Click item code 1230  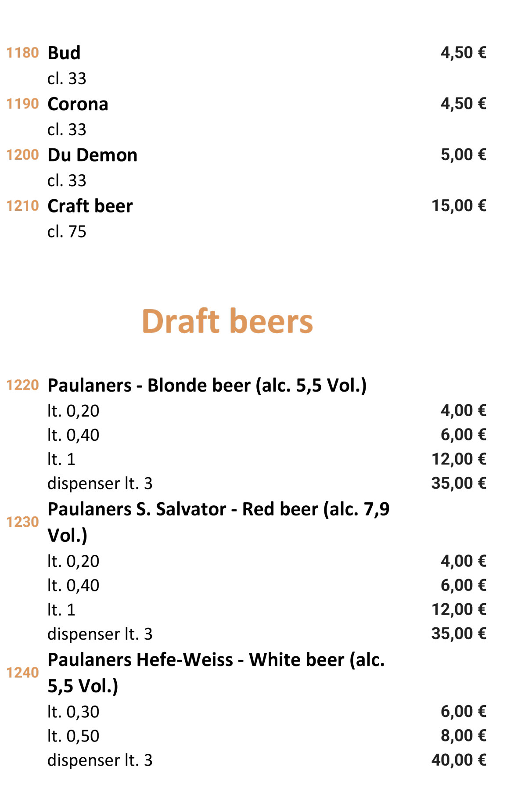tap(22, 522)
